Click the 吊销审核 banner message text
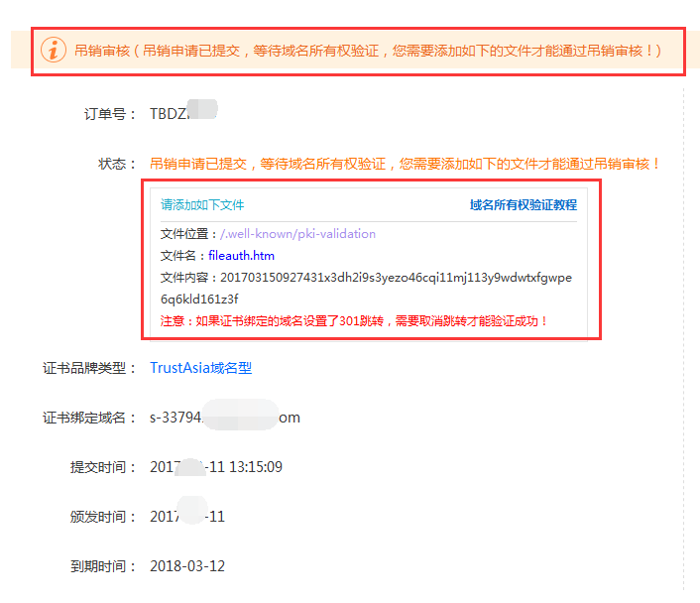Screen dimensions: 700x603 point(367,50)
